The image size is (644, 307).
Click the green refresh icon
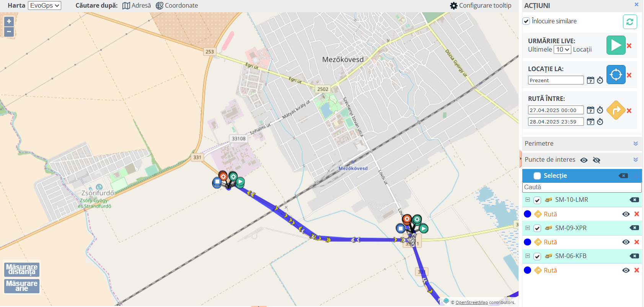click(x=630, y=22)
